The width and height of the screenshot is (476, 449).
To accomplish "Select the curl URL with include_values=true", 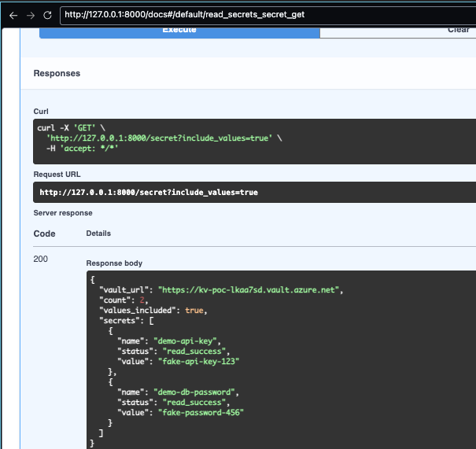I will (x=160, y=138).
